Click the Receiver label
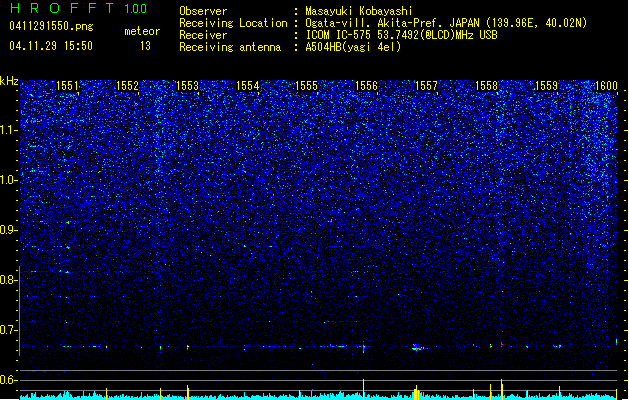 203,35
